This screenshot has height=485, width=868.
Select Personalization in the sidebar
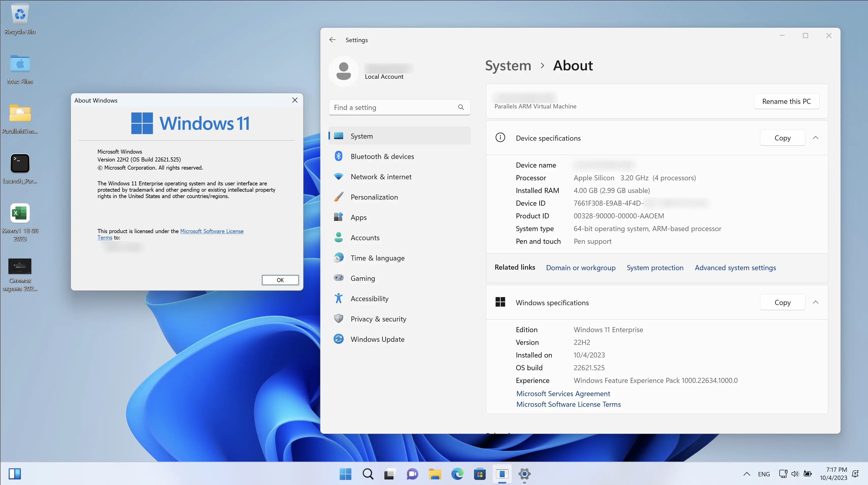(x=374, y=197)
